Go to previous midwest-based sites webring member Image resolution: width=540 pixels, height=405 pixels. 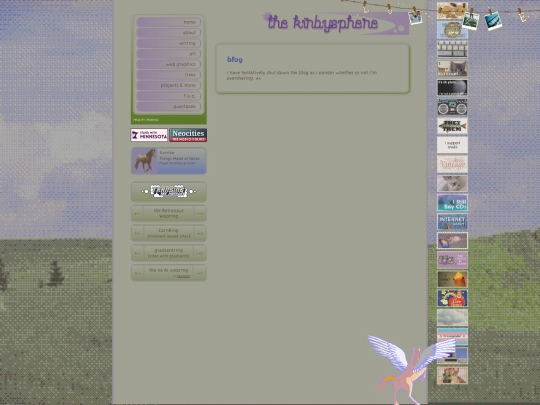(137, 233)
